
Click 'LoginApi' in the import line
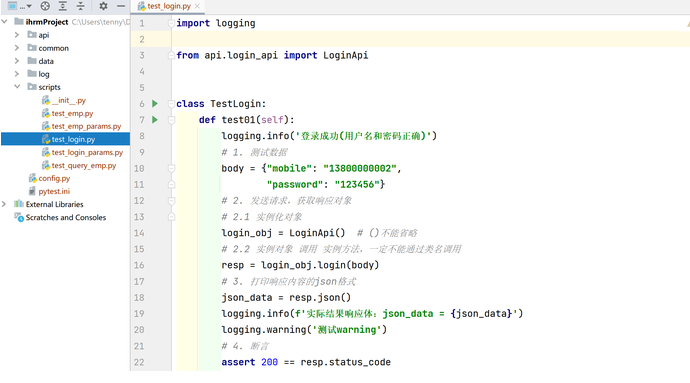(345, 55)
